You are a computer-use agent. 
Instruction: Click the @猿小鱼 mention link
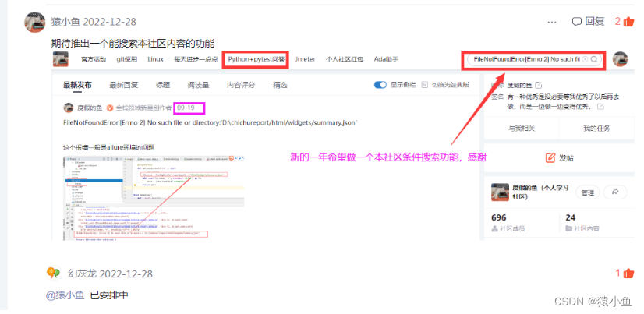(65, 295)
